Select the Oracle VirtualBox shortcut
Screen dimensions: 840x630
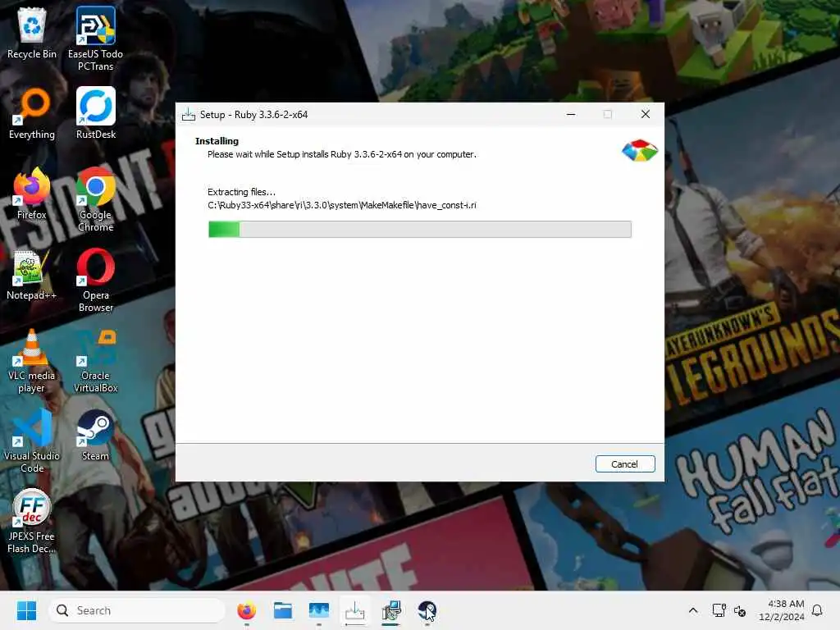(95, 360)
